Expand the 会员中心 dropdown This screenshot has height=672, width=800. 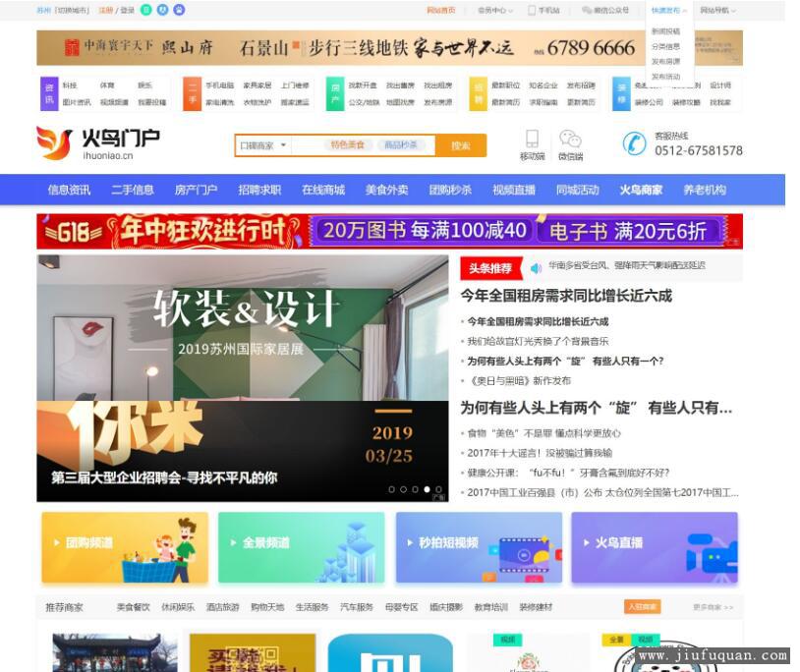(495, 10)
